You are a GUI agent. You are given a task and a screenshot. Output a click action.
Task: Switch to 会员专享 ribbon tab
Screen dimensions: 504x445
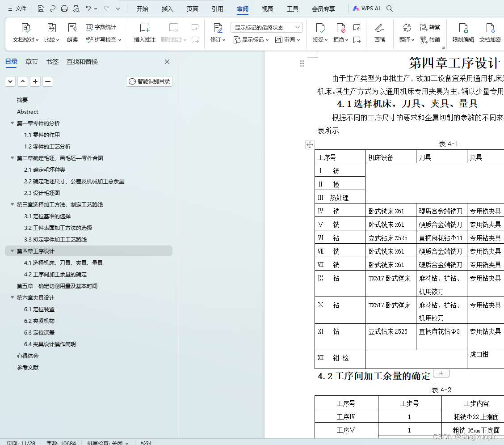tap(323, 8)
